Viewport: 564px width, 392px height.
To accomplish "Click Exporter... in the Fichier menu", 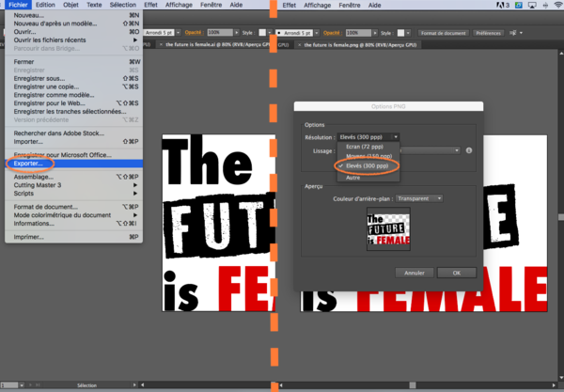I will [28, 164].
